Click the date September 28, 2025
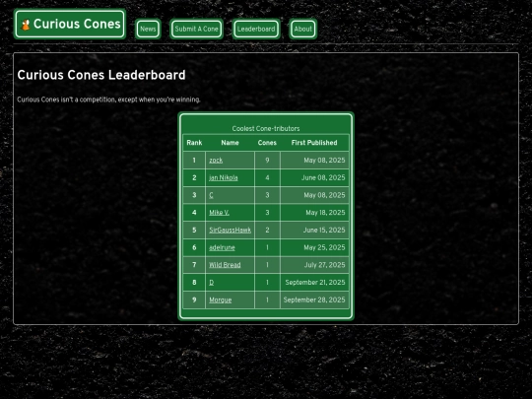The height and width of the screenshot is (399, 532). tap(314, 299)
